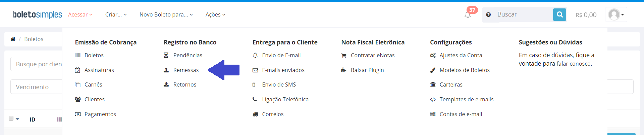Open the notifications bell icon
This screenshot has height=135, width=644.
pos(468,15)
